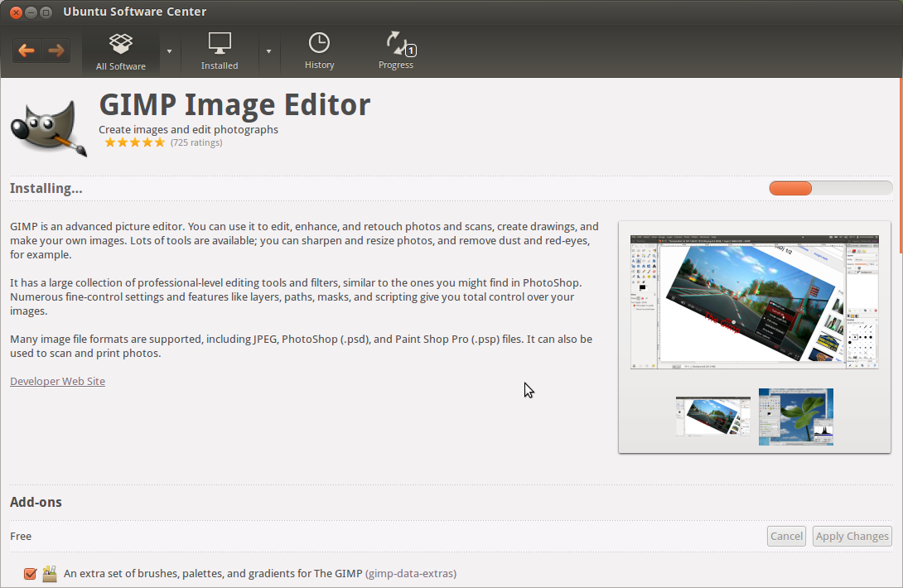View installation Progress queue
The width and height of the screenshot is (903, 588).
[x=396, y=51]
